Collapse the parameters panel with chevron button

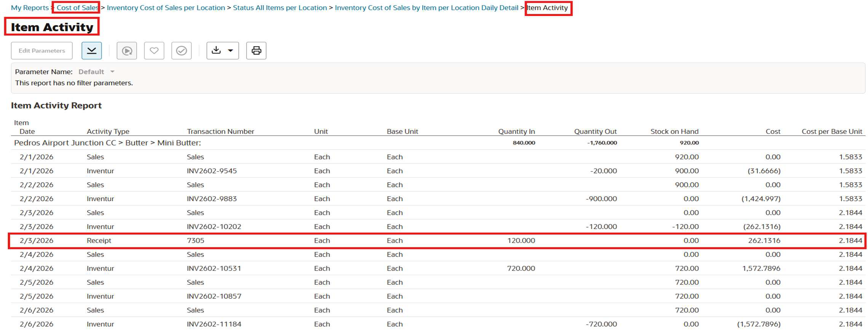point(91,51)
